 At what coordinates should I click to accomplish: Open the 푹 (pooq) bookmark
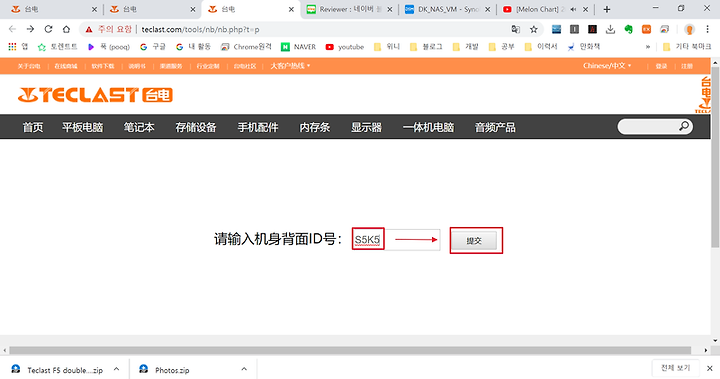point(109,47)
